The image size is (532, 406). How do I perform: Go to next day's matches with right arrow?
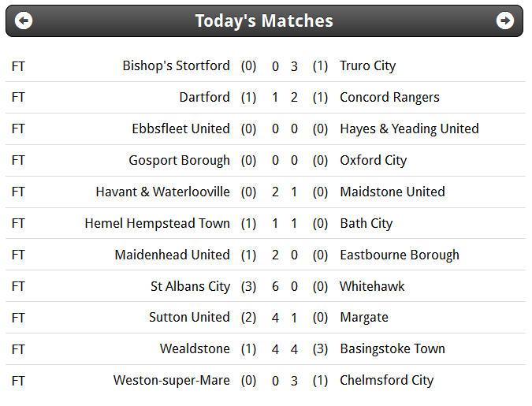click(x=505, y=20)
